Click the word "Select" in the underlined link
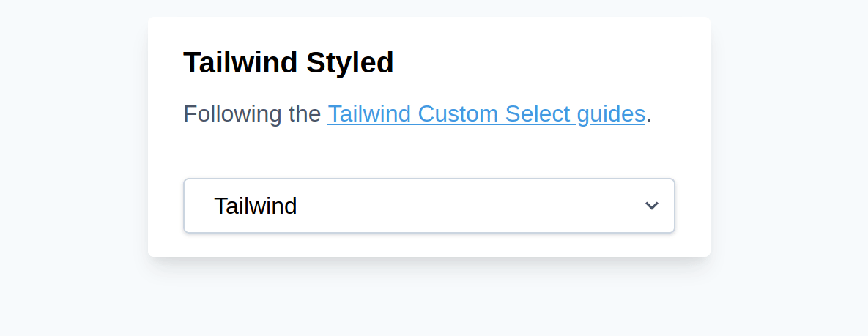The image size is (868, 336). [538, 114]
